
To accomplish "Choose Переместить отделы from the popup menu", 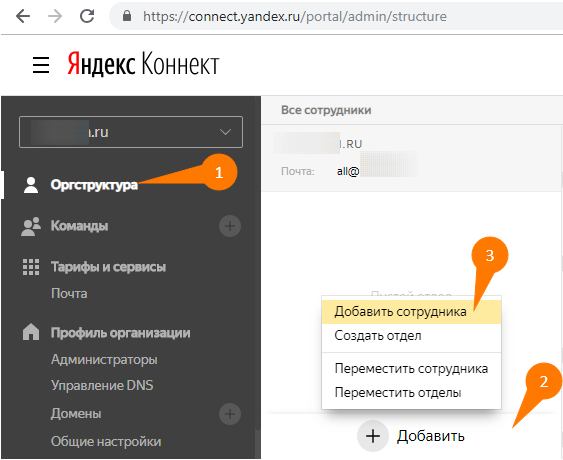I will [x=411, y=392].
